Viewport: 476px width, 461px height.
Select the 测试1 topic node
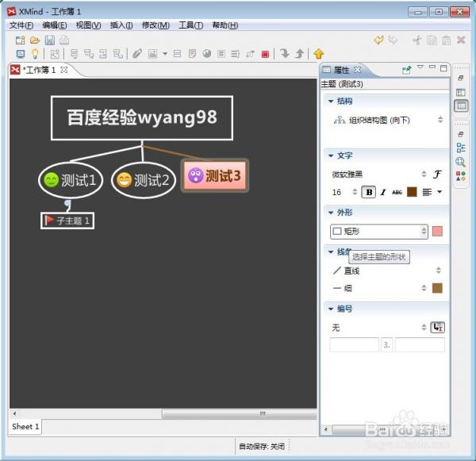click(71, 180)
